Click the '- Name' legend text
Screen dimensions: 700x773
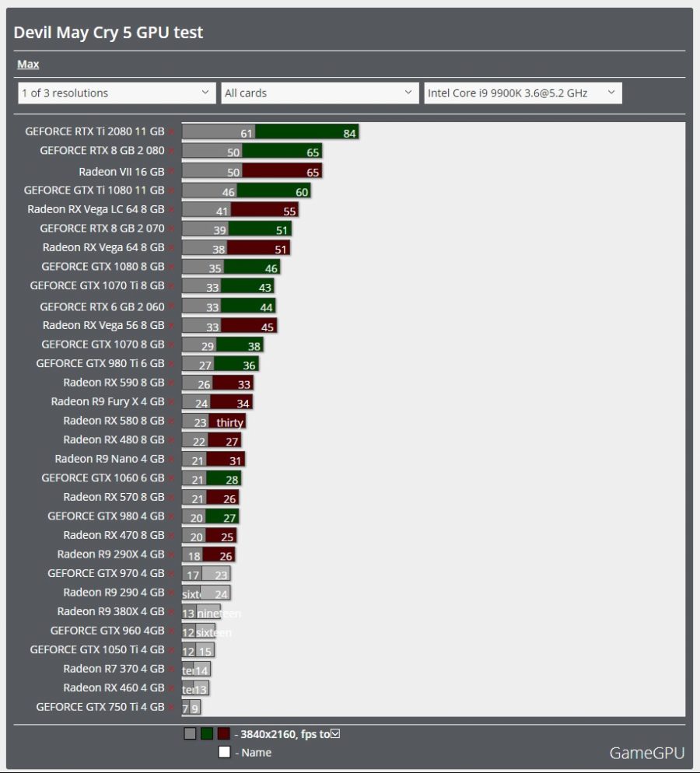pyautogui.click(x=254, y=752)
